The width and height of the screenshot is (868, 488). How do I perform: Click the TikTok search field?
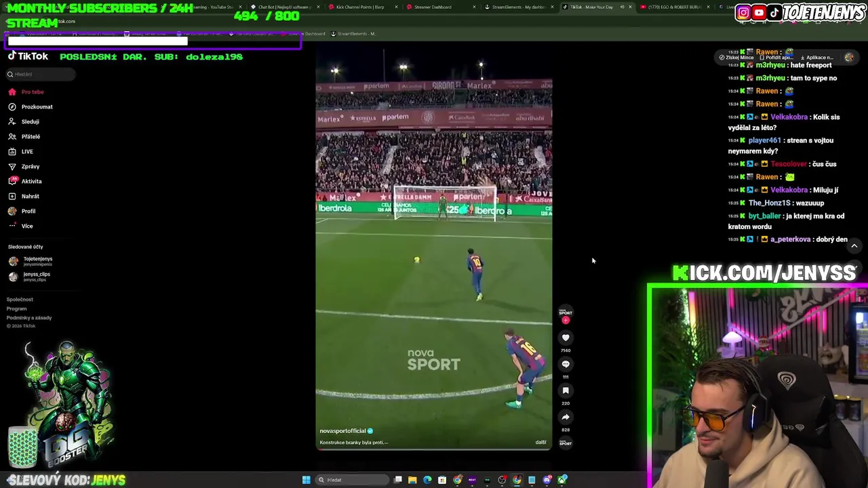41,74
